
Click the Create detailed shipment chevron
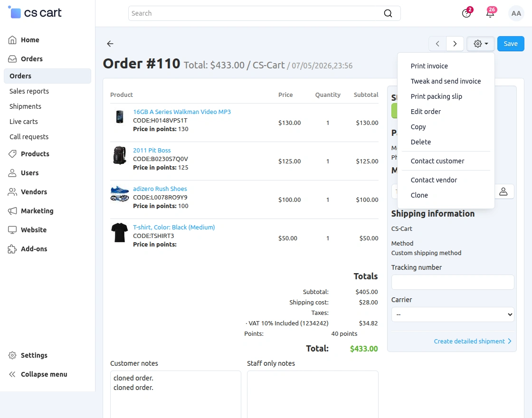(x=510, y=342)
